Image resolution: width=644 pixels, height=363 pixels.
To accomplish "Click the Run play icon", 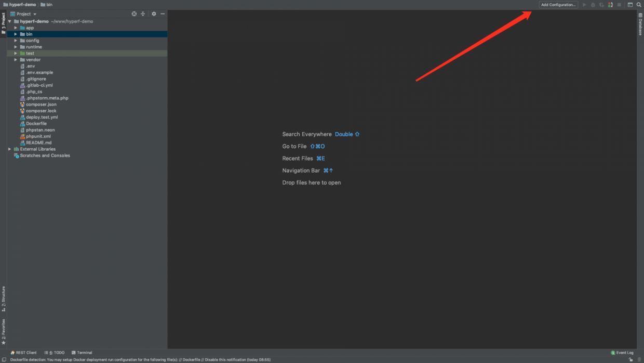I will tap(584, 5).
